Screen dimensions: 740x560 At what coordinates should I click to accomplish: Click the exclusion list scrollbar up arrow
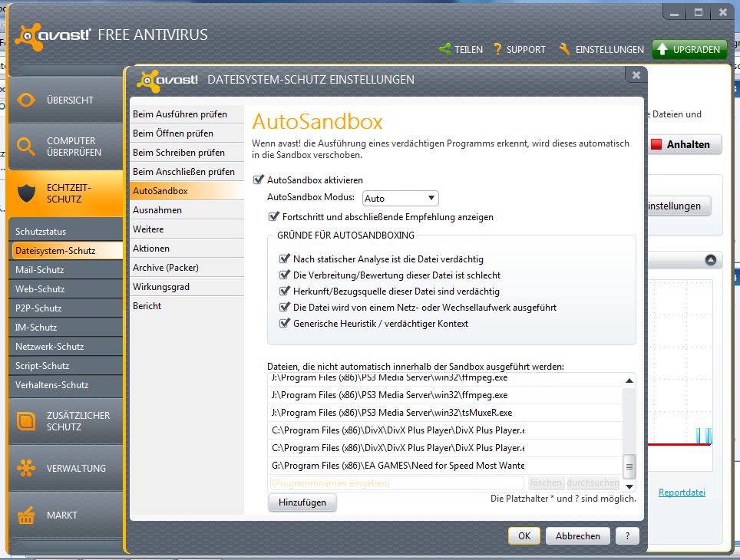coord(629,380)
